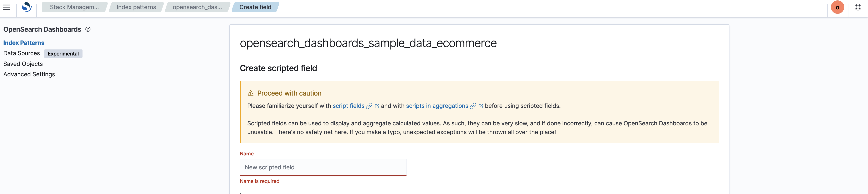The height and width of the screenshot is (194, 868).
Task: Follow the 'script fields' documentation link
Action: 348,106
